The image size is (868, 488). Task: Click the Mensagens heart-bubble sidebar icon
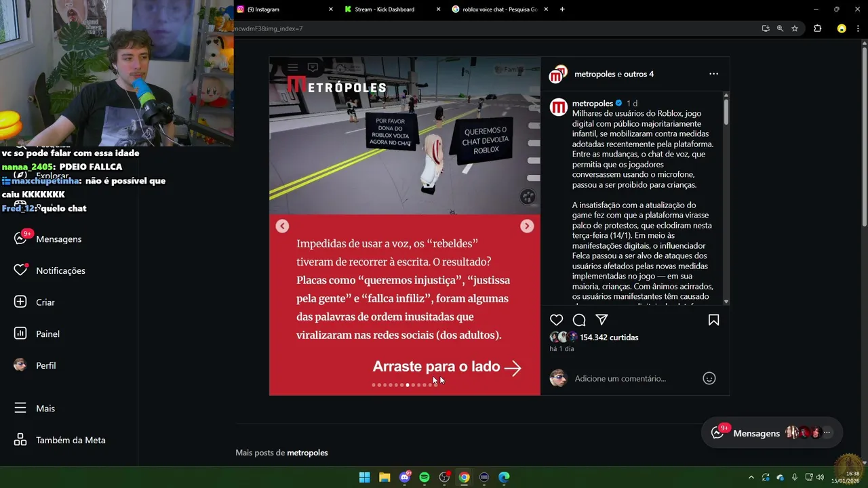[x=21, y=239]
